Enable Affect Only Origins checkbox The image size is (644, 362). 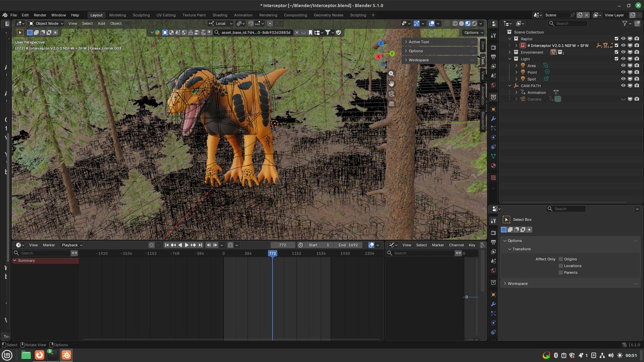(561, 259)
